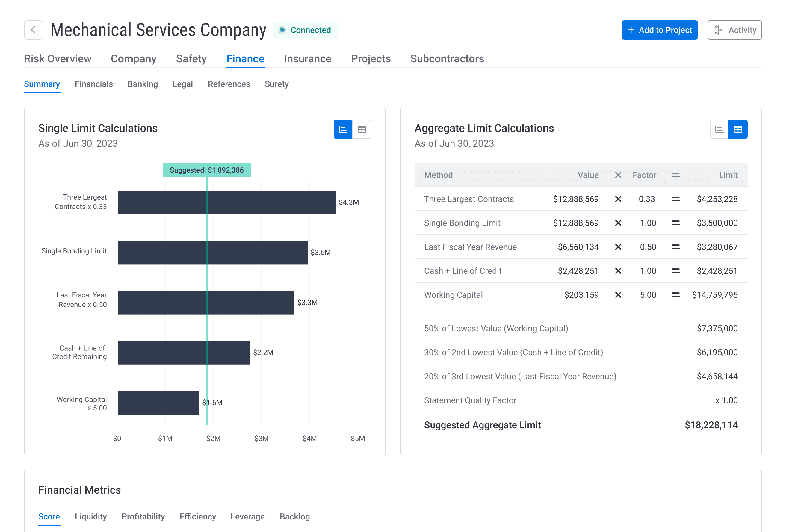Click the Statement Quality Factor row
Screen dimensions: 786x532
coord(581,400)
